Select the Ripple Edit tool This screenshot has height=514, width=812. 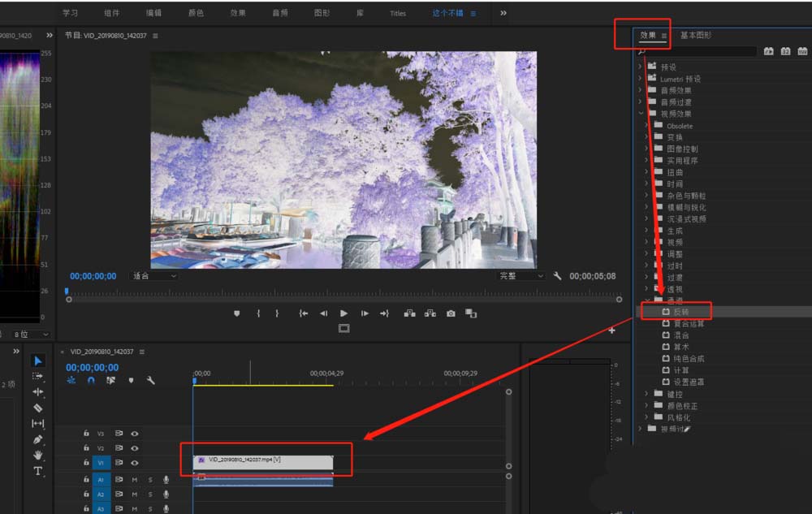(38, 392)
